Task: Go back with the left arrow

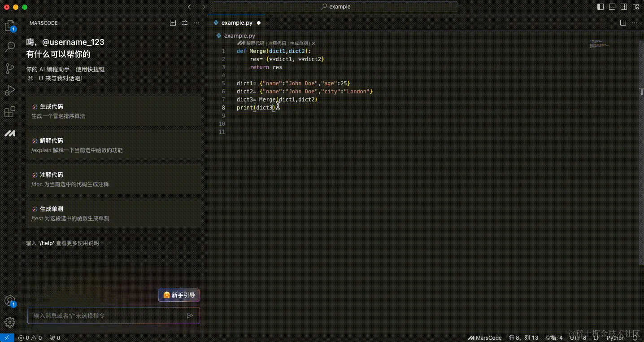Action: [x=191, y=7]
